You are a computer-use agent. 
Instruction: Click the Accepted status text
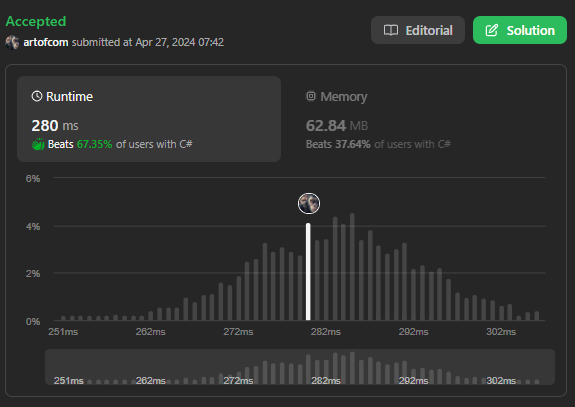pos(36,21)
